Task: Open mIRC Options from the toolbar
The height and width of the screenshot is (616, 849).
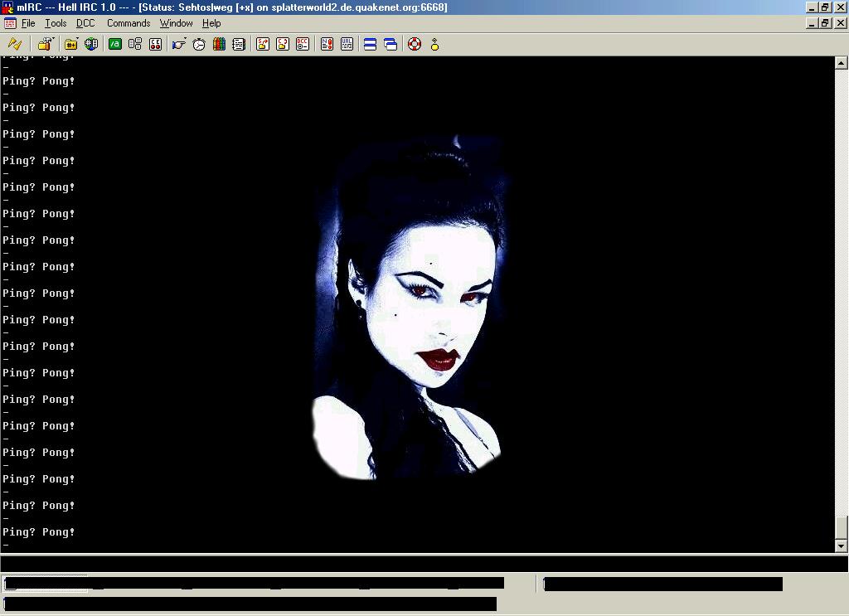Action: point(45,44)
